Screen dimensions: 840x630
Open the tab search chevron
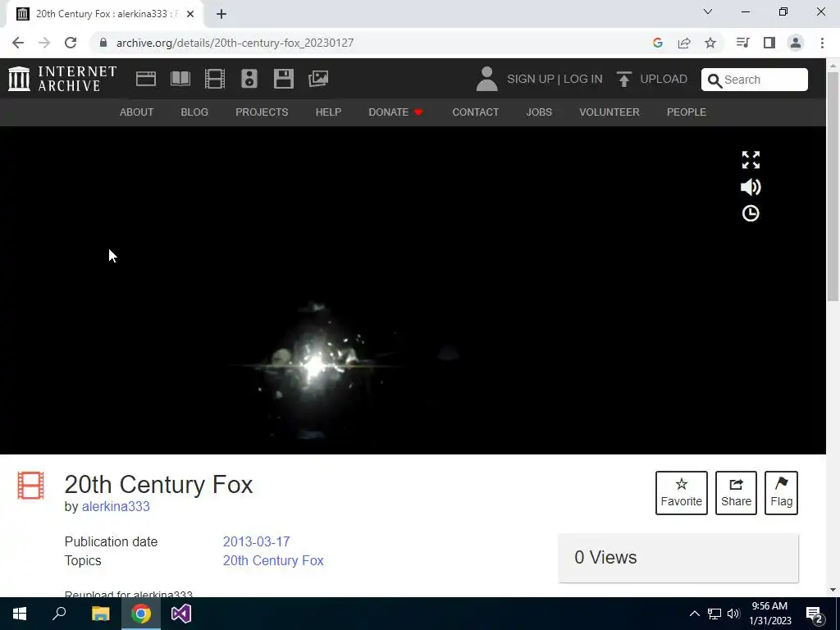point(708,11)
